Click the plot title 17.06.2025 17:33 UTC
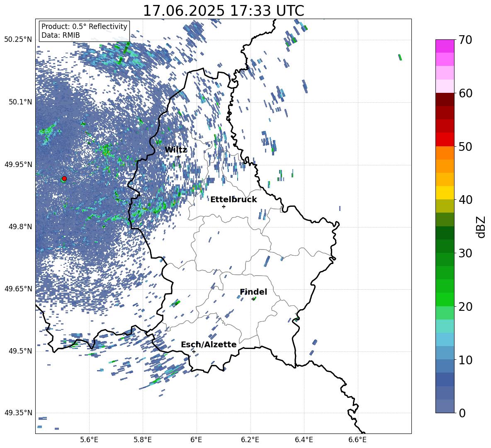This screenshot has height=448, width=491. pos(224,11)
